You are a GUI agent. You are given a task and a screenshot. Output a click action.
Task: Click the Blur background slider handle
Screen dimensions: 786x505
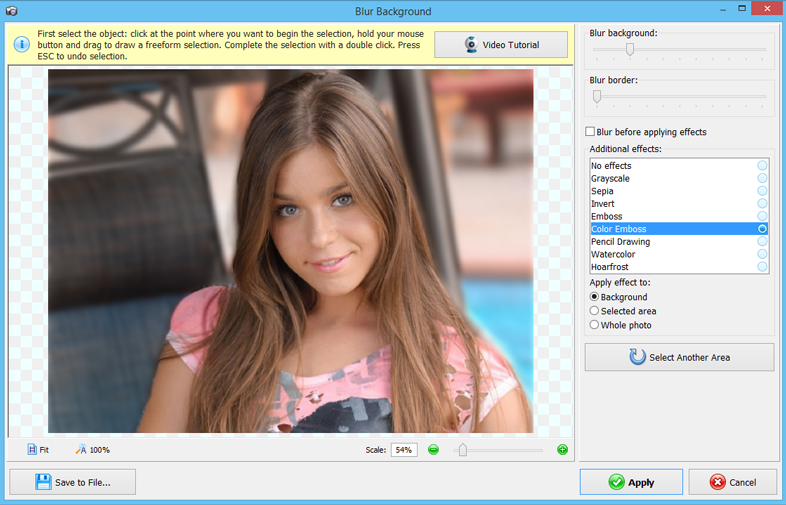(x=630, y=49)
